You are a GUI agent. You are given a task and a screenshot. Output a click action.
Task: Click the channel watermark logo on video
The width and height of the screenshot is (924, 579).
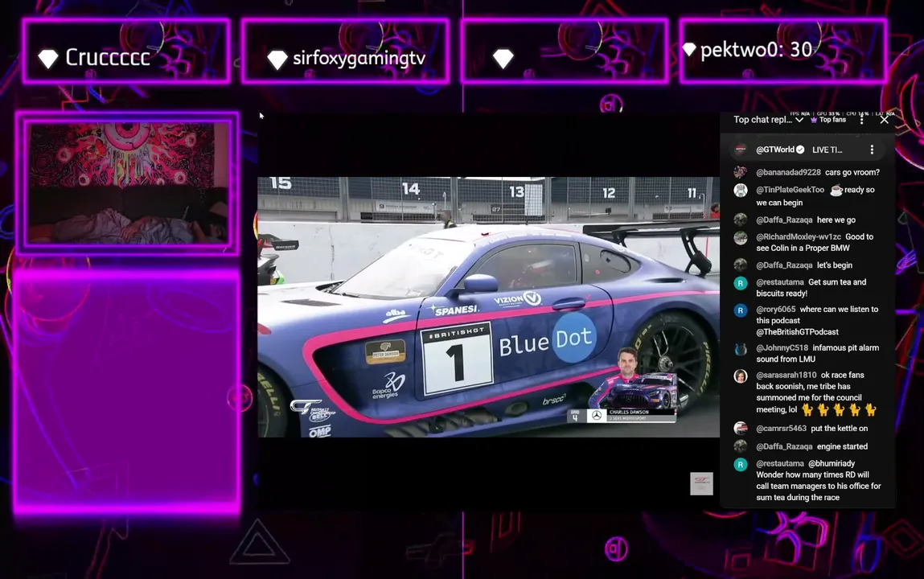coord(701,483)
